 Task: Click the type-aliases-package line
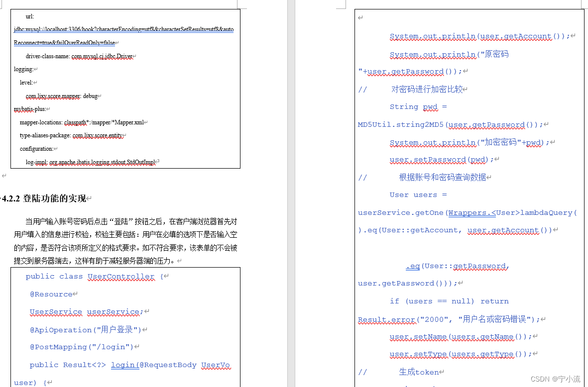[71, 136]
